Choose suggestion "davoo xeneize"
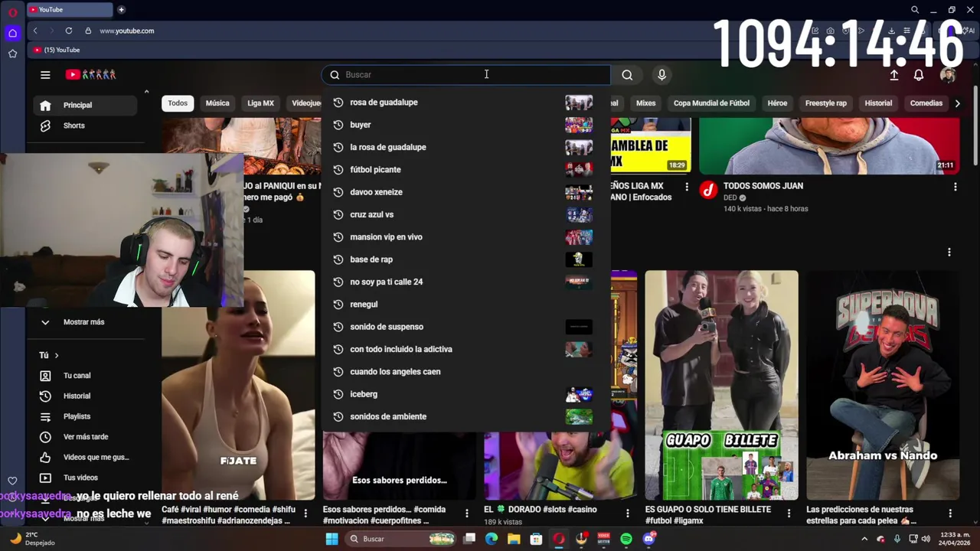 (x=465, y=192)
